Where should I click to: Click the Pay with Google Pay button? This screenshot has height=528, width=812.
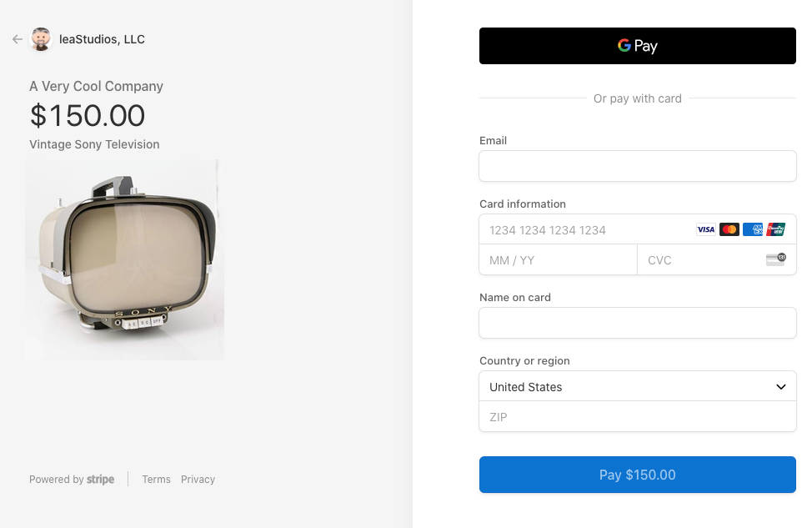pyautogui.click(x=637, y=46)
